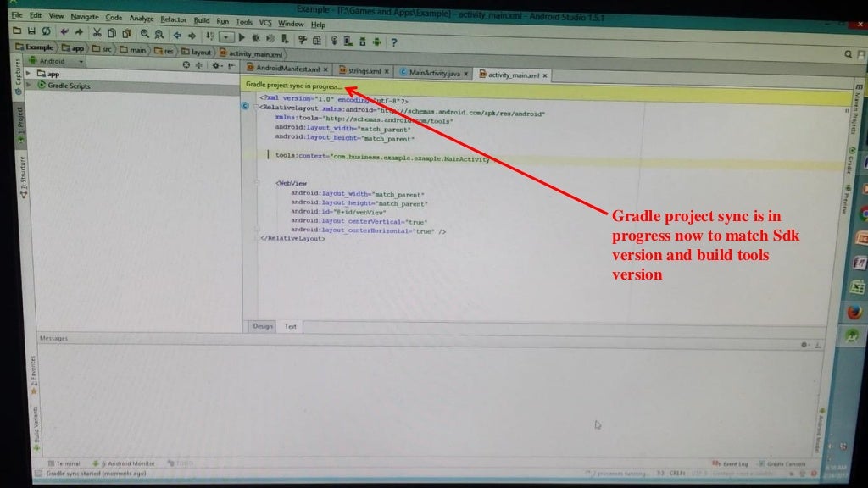Click the Attach debugger toolbar icon
The width and height of the screenshot is (868, 488).
(285, 39)
